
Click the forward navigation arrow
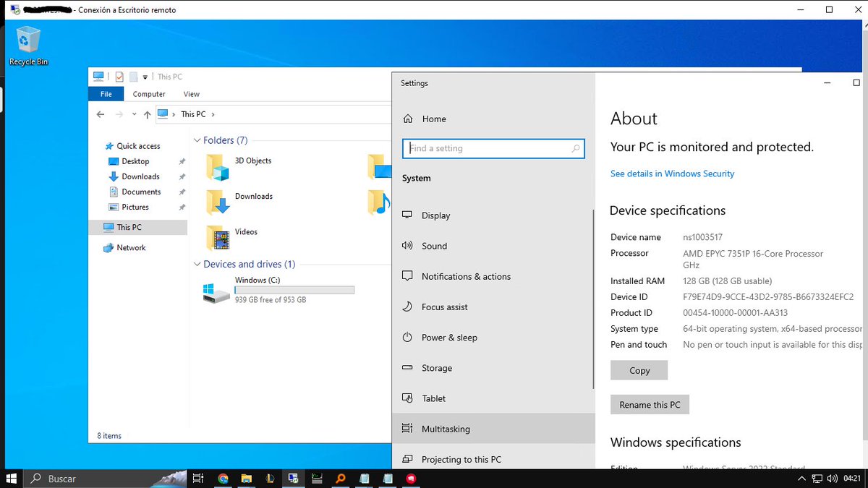119,114
